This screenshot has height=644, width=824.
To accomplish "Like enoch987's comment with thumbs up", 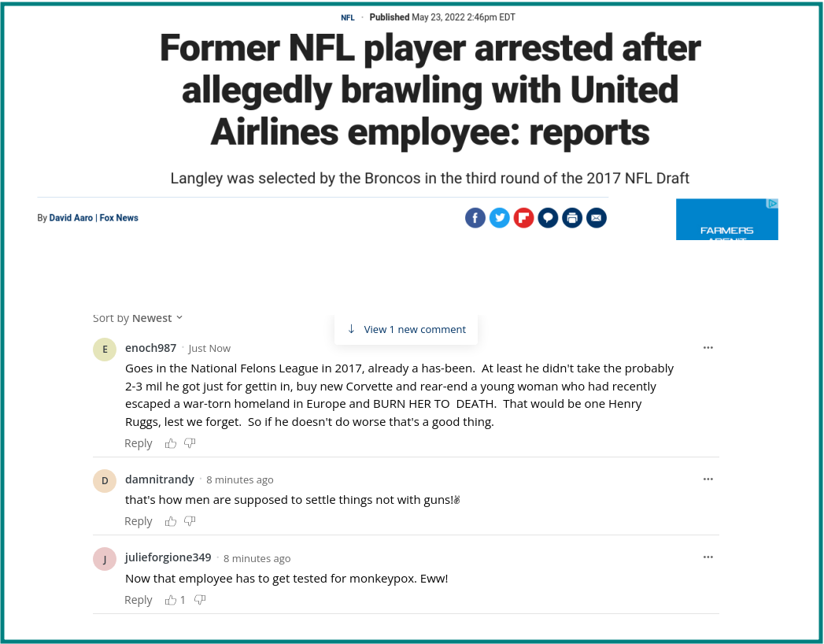I will click(x=170, y=443).
